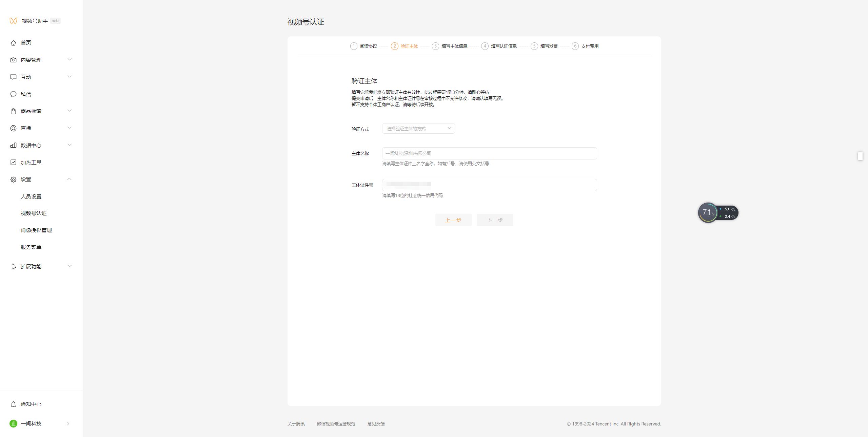868x437 pixels.
Task: Click the 验证主体 section heading
Action: (x=364, y=81)
